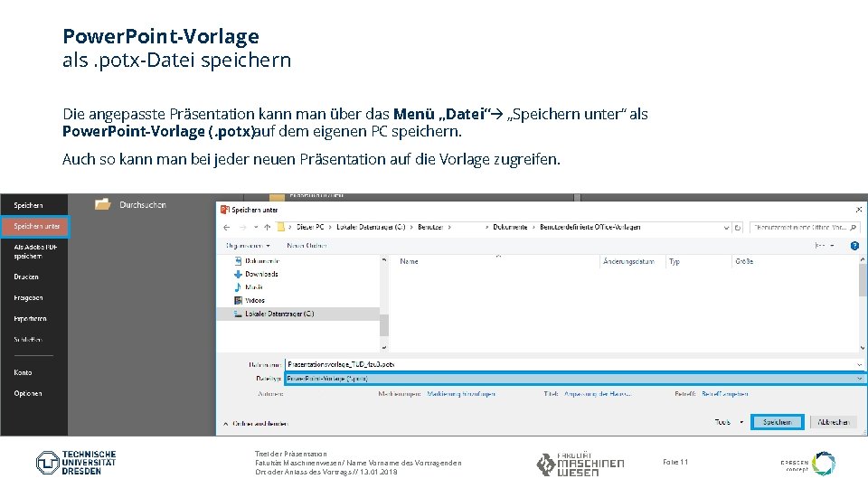Screen dimensions: 868x488
Task: Open the help icon in the dialog
Action: point(854,245)
